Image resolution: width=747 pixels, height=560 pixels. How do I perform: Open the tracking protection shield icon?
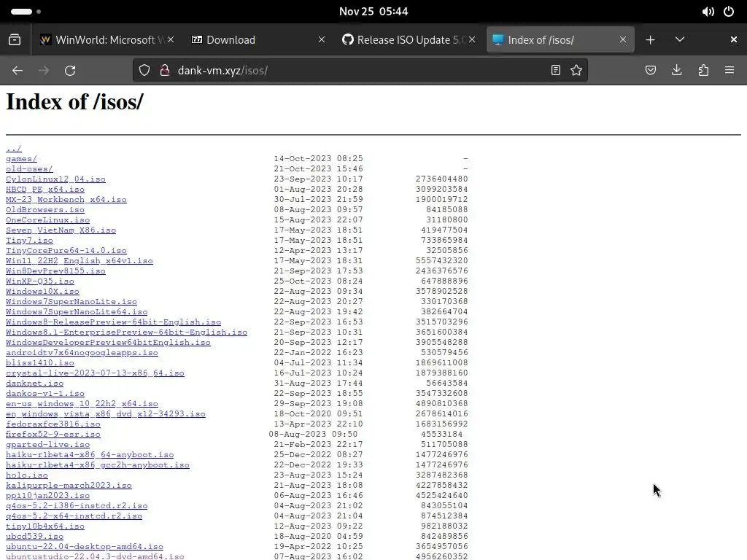[x=144, y=71]
